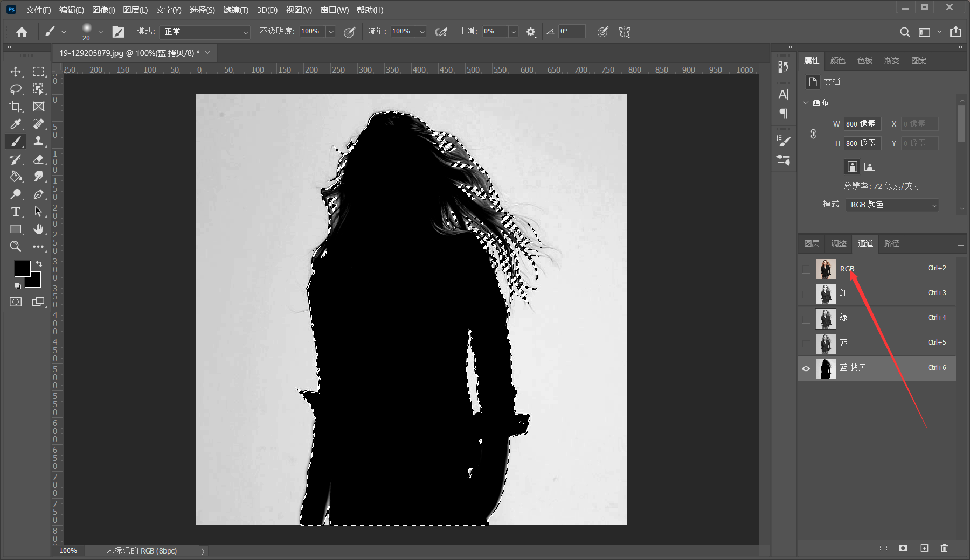970x560 pixels.
Task: Select the 蓝 拷贝 channel thumbnail
Action: pyautogui.click(x=825, y=369)
